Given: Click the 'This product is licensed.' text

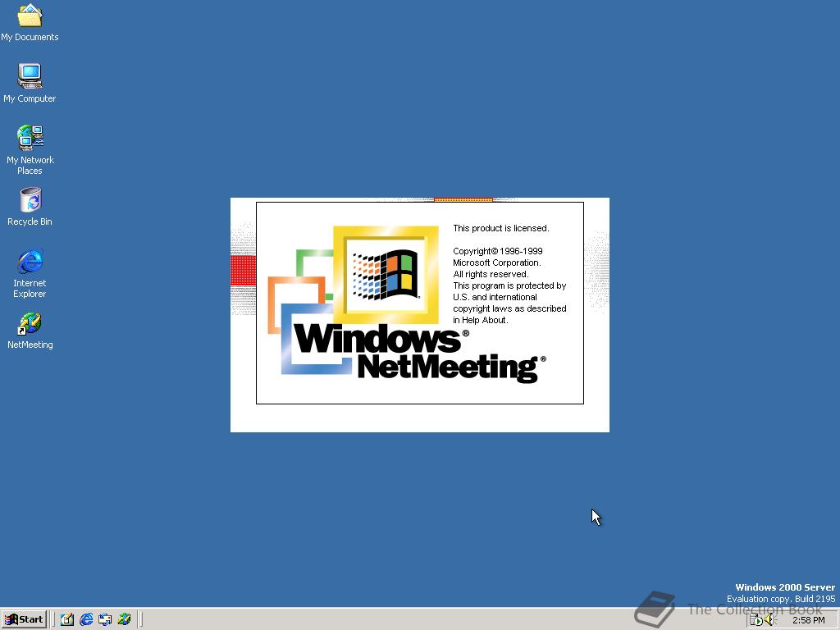Looking at the screenshot, I should (501, 228).
